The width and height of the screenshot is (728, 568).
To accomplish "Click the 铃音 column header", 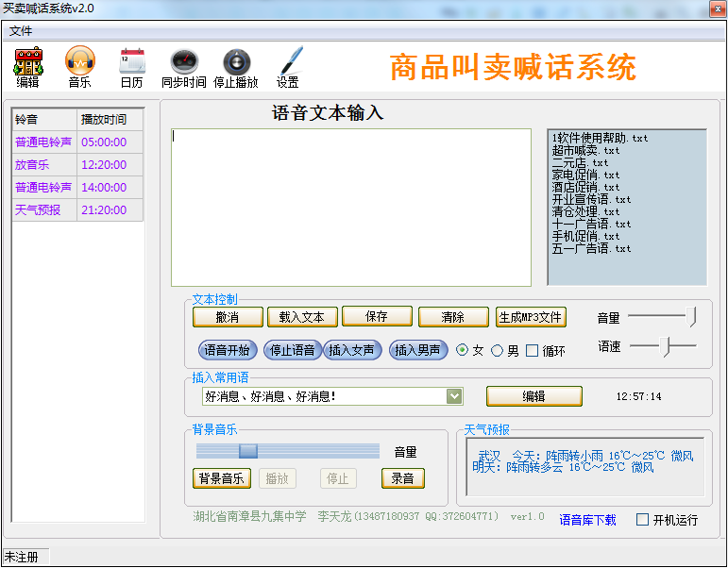I will click(44, 120).
